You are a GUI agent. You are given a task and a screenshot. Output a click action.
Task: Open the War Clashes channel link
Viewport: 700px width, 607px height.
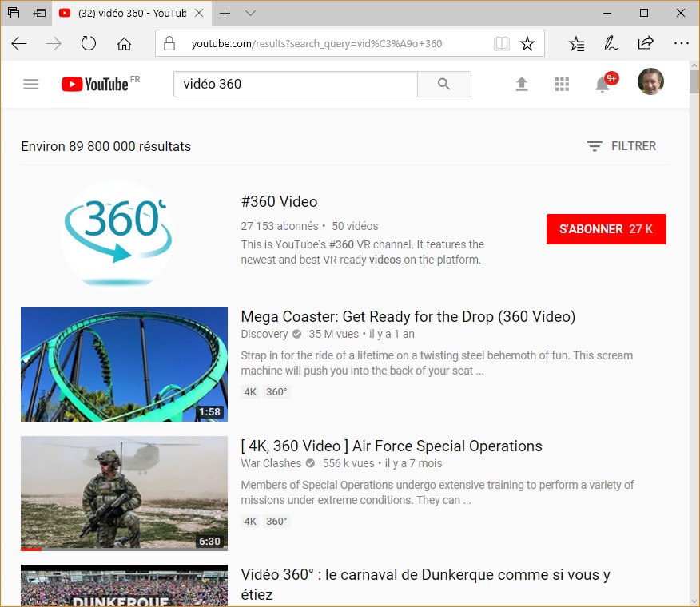tap(271, 463)
